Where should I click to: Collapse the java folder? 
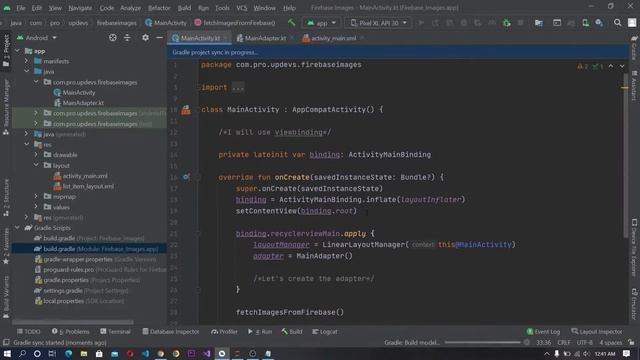27,71
